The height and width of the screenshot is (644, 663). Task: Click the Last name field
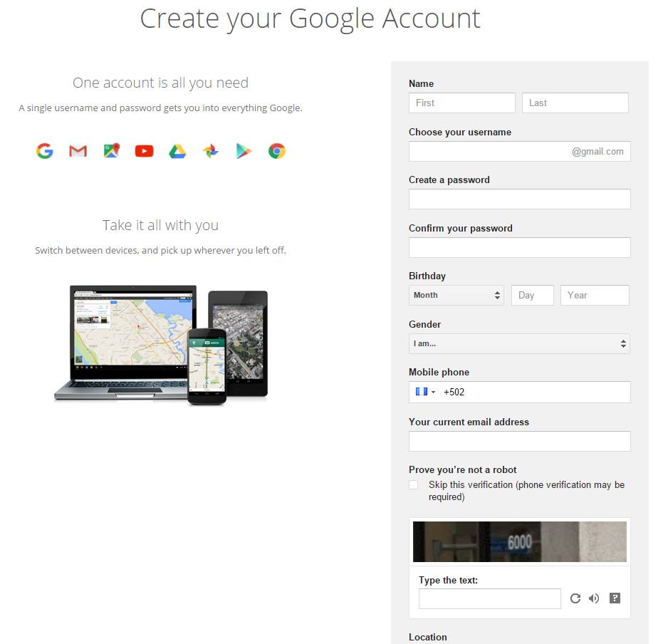pos(575,103)
